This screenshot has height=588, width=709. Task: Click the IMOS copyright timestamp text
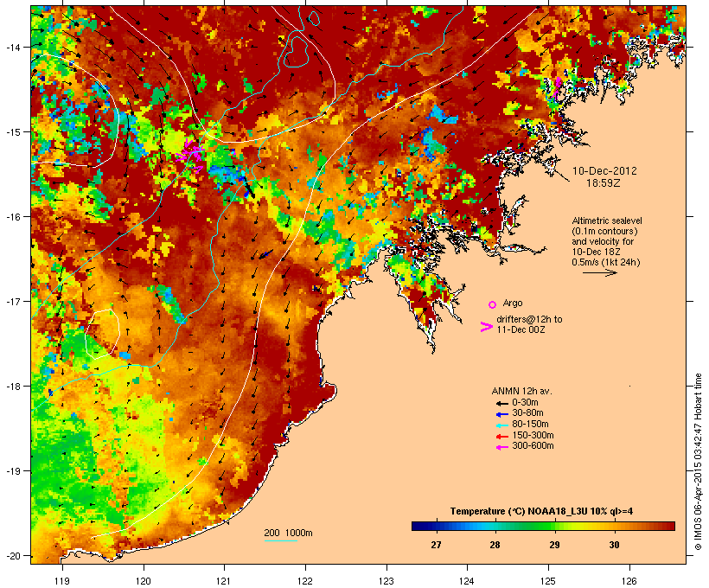(x=699, y=462)
